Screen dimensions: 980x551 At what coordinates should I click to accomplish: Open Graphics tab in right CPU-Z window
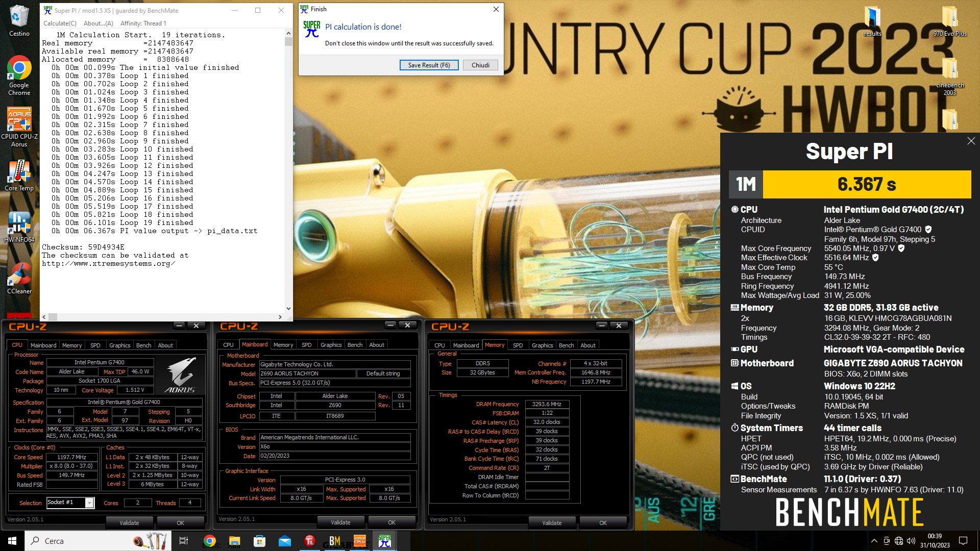(x=543, y=345)
